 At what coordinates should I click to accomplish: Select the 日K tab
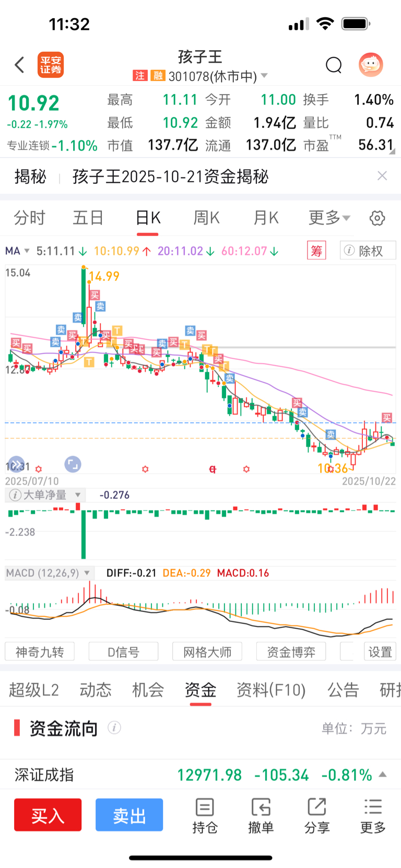(148, 218)
